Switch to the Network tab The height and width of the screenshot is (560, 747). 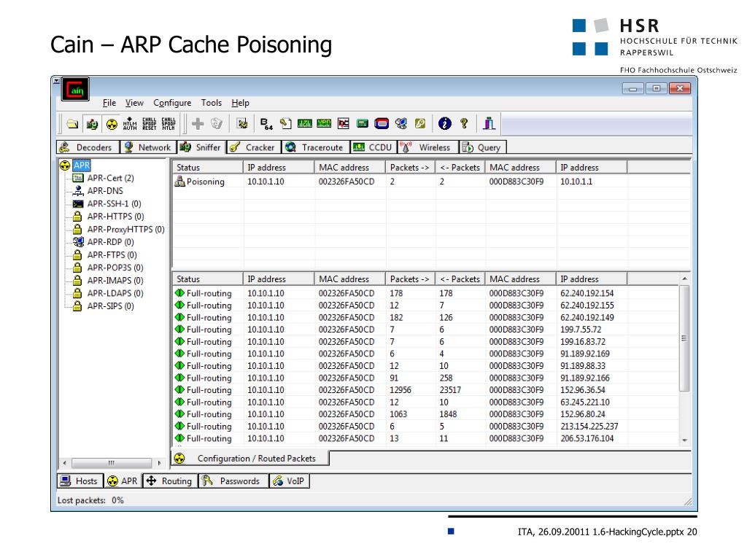148,147
